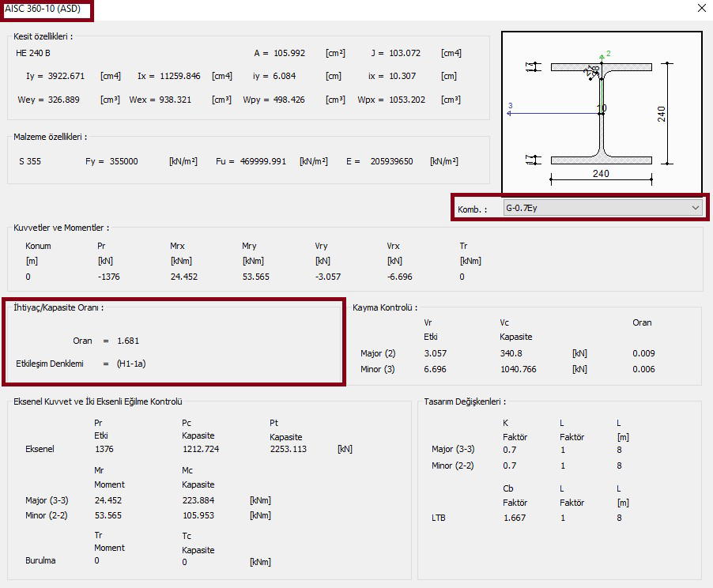This screenshot has width=713, height=588.
Task: Open the Komb. combination dropdown arrow
Action: [696, 208]
